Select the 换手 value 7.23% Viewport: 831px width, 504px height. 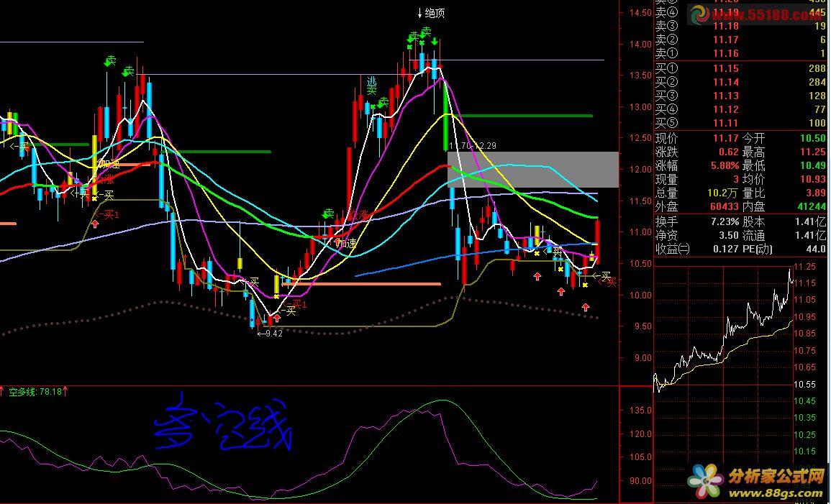click(724, 222)
